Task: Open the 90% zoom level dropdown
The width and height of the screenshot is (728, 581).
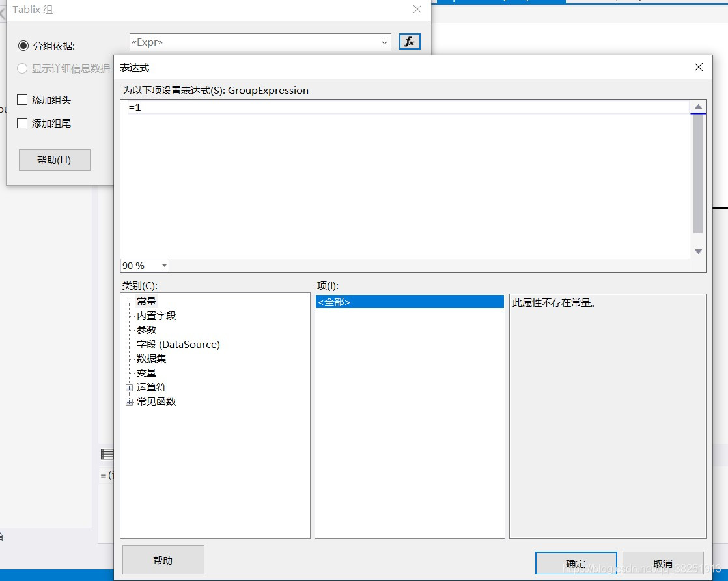Action: (x=162, y=265)
